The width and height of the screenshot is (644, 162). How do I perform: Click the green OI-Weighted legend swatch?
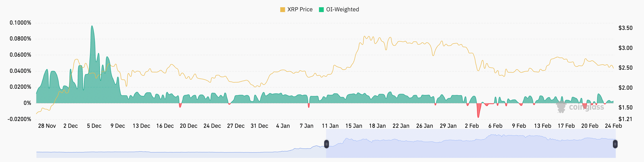coord(321,10)
